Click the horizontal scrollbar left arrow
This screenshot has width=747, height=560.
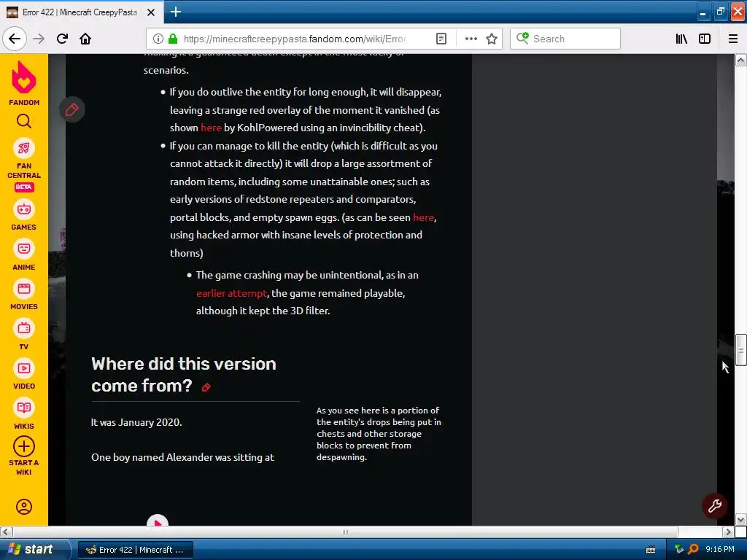[x=6, y=532]
